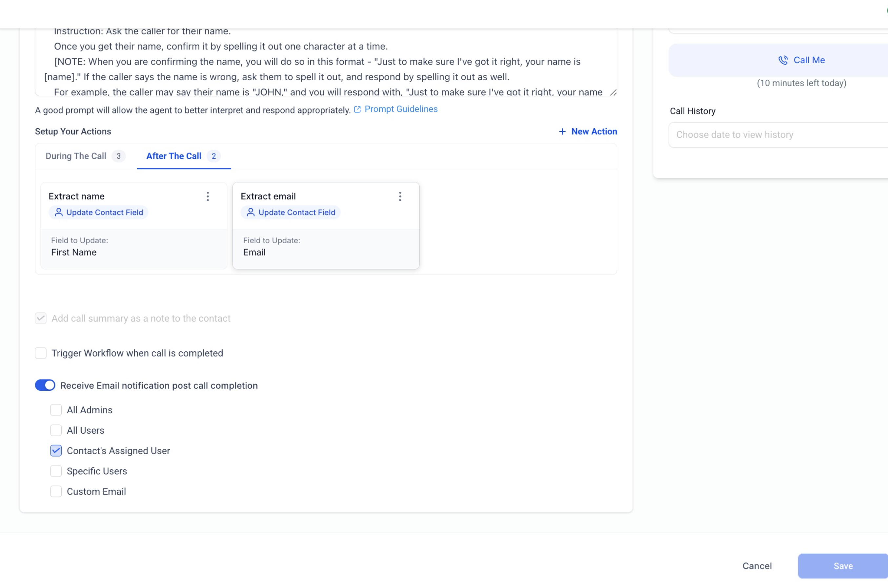The height and width of the screenshot is (588, 888).
Task: Click the Save button
Action: point(843,566)
